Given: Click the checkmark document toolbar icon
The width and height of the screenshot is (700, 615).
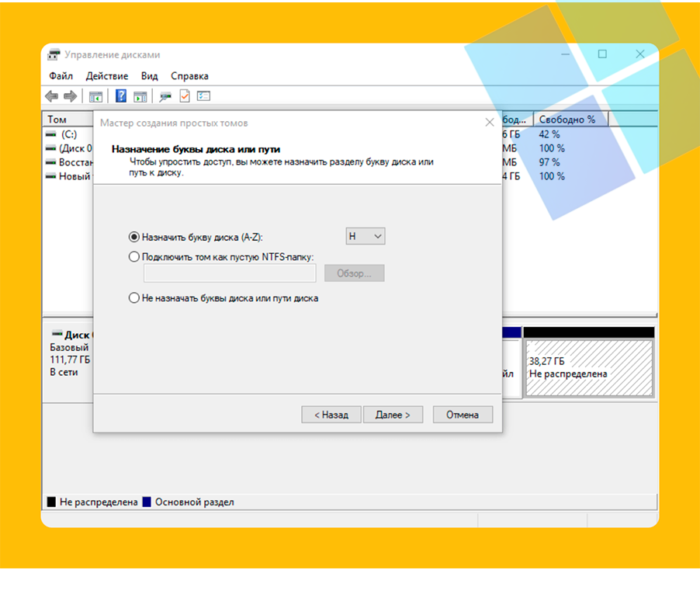Looking at the screenshot, I should (x=185, y=96).
